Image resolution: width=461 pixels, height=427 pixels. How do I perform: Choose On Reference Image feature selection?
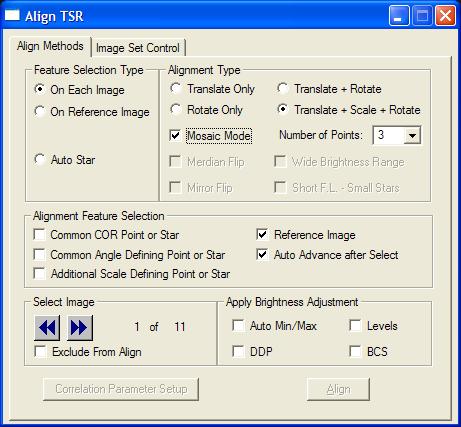pyautogui.click(x=92, y=112)
